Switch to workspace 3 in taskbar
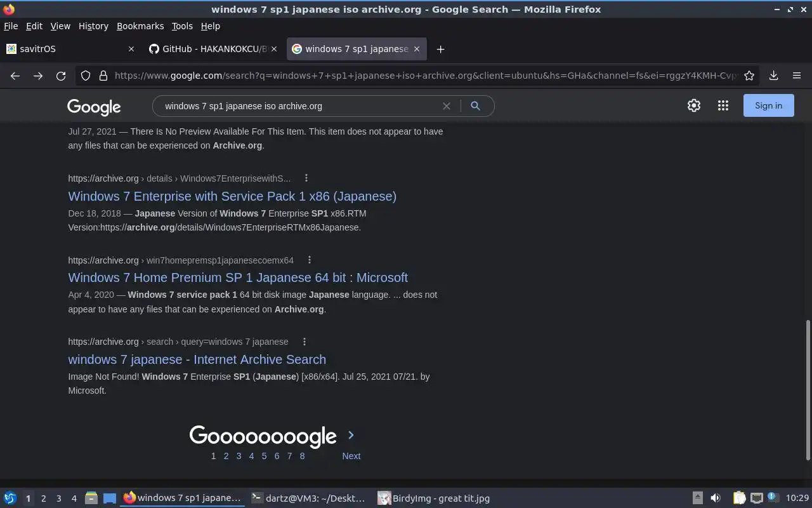The image size is (812, 508). coord(58,498)
